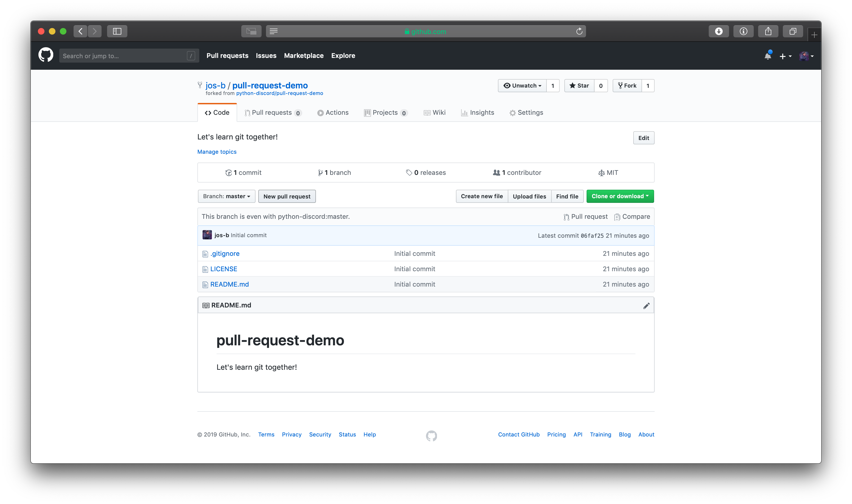Click the GitHub Octocat logo

pos(46,55)
